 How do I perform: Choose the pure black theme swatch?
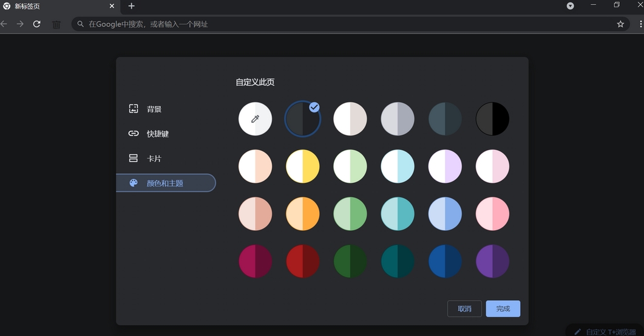point(492,118)
